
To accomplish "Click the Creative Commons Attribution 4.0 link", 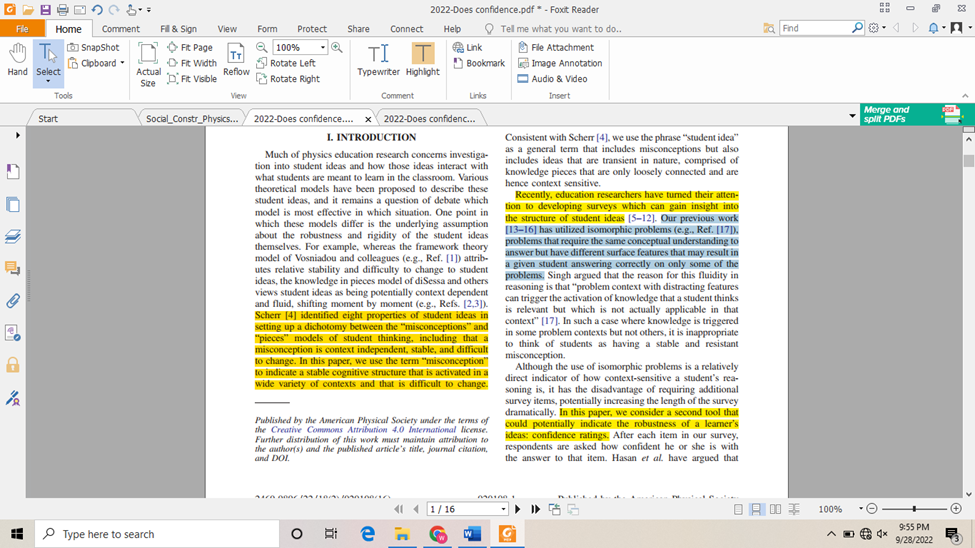I will [x=363, y=430].
